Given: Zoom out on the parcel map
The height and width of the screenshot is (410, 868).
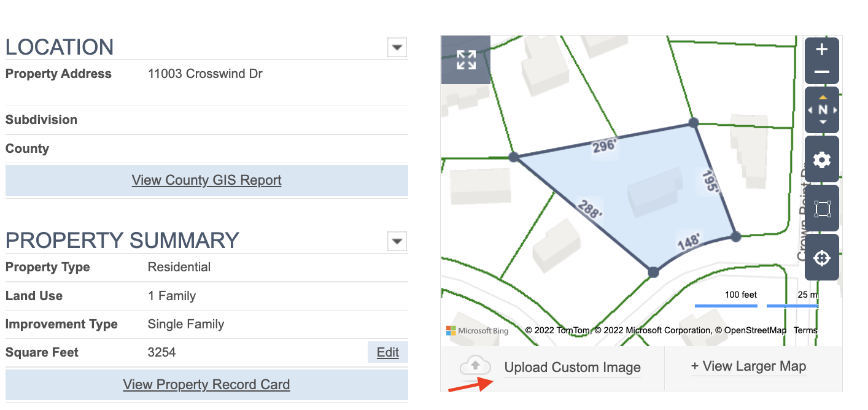Looking at the screenshot, I should [821, 72].
